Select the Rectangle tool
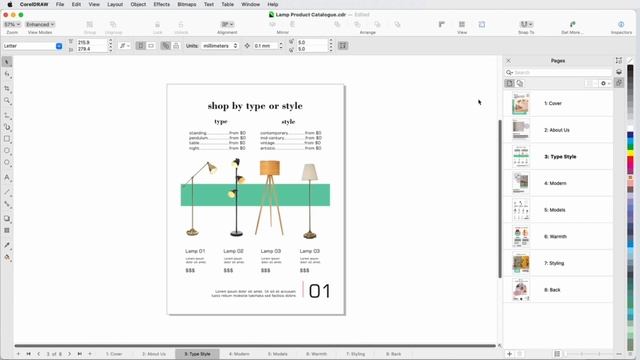640x360 pixels. tap(7, 139)
